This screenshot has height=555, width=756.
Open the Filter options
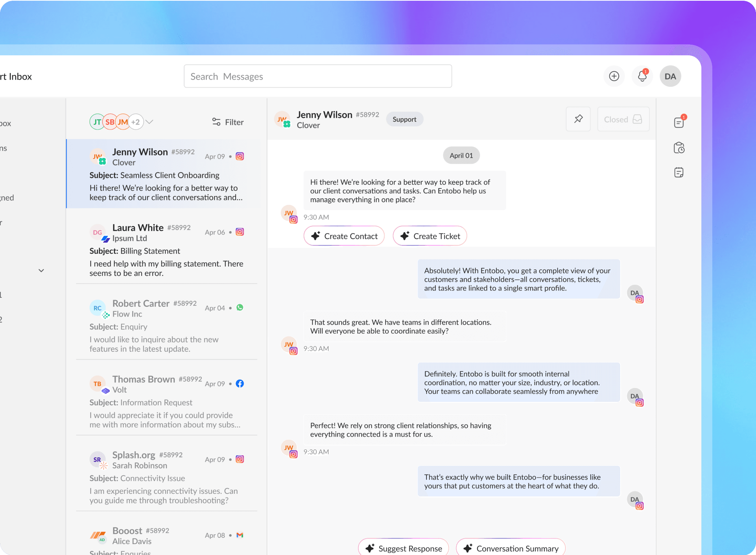(x=228, y=122)
